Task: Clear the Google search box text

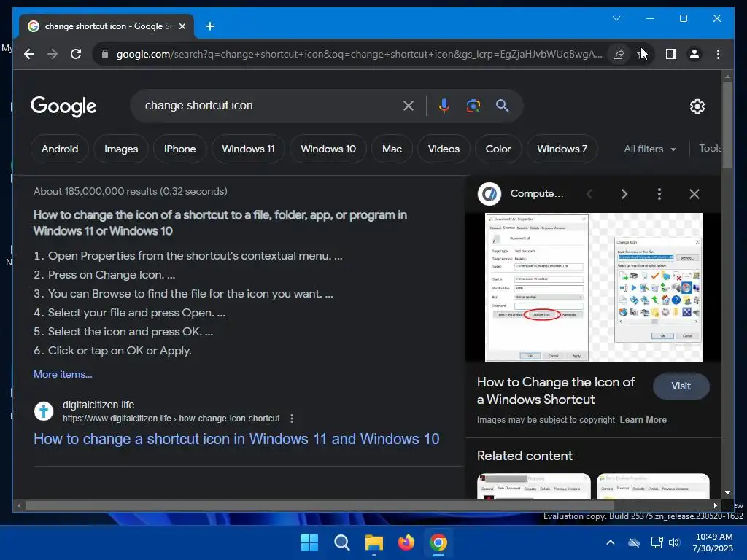Action: coord(409,106)
